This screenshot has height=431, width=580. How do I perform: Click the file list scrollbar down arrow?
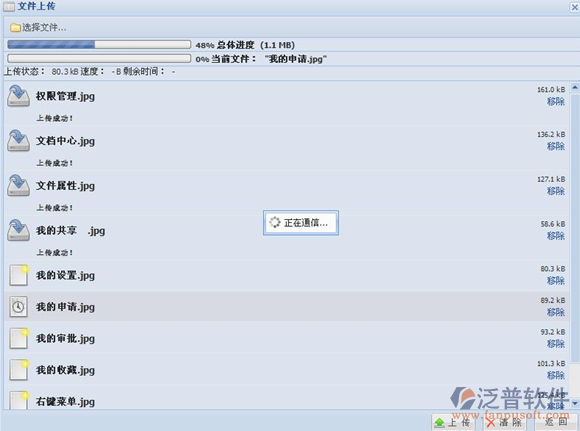click(575, 403)
